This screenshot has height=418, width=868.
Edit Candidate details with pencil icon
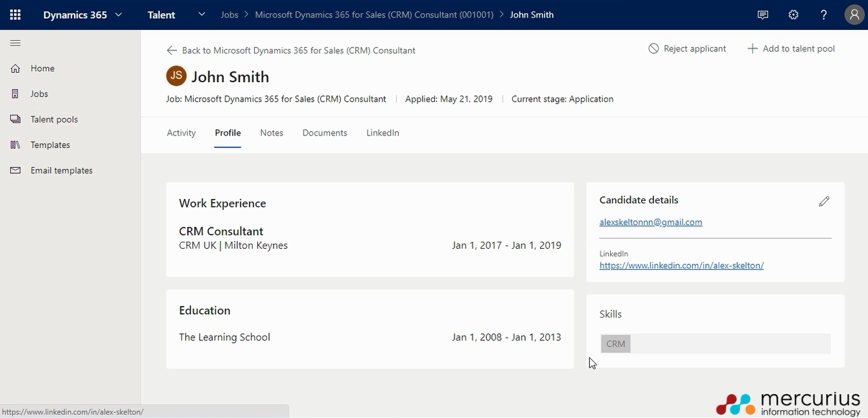824,202
